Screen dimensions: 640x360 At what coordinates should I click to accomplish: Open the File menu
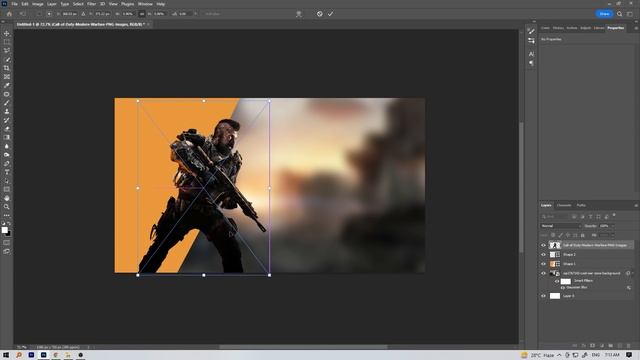click(x=14, y=4)
